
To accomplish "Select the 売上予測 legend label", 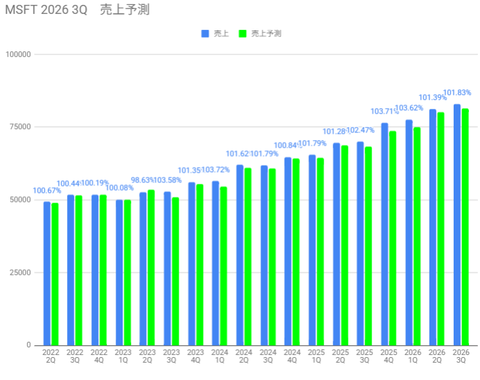I will coord(266,34).
